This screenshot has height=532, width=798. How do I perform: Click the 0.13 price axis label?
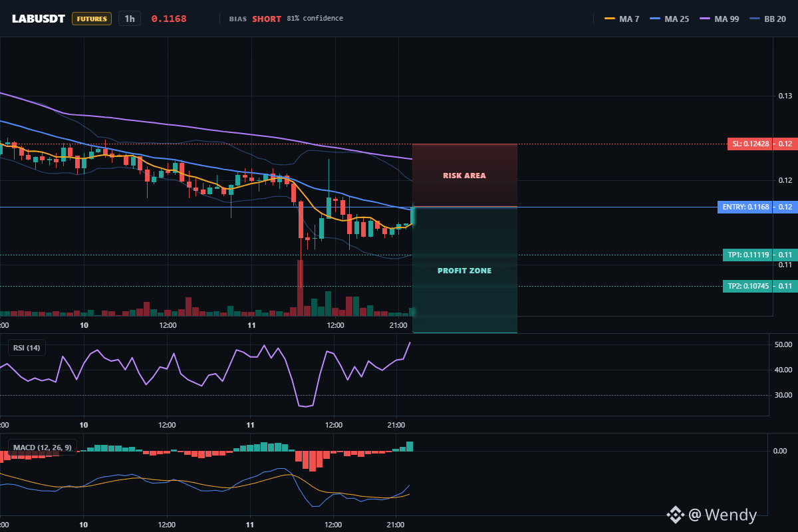[x=785, y=96]
